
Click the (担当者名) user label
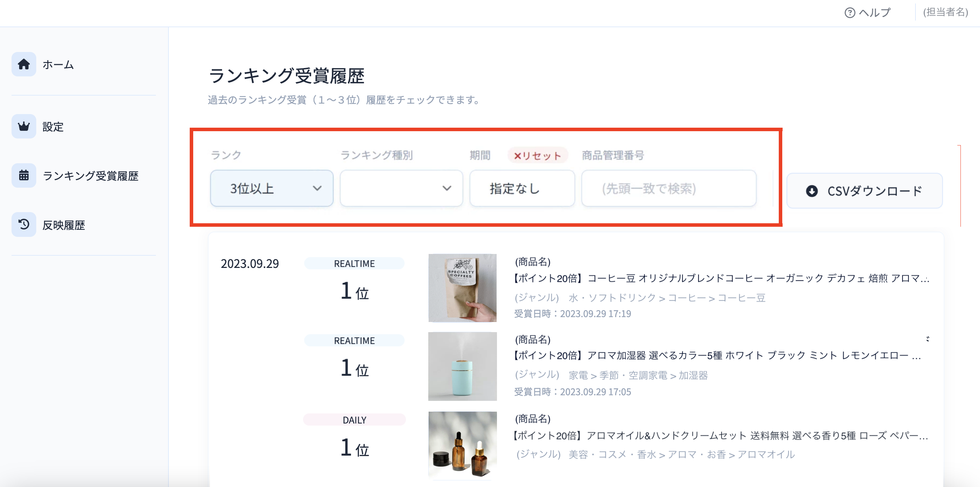coord(945,12)
